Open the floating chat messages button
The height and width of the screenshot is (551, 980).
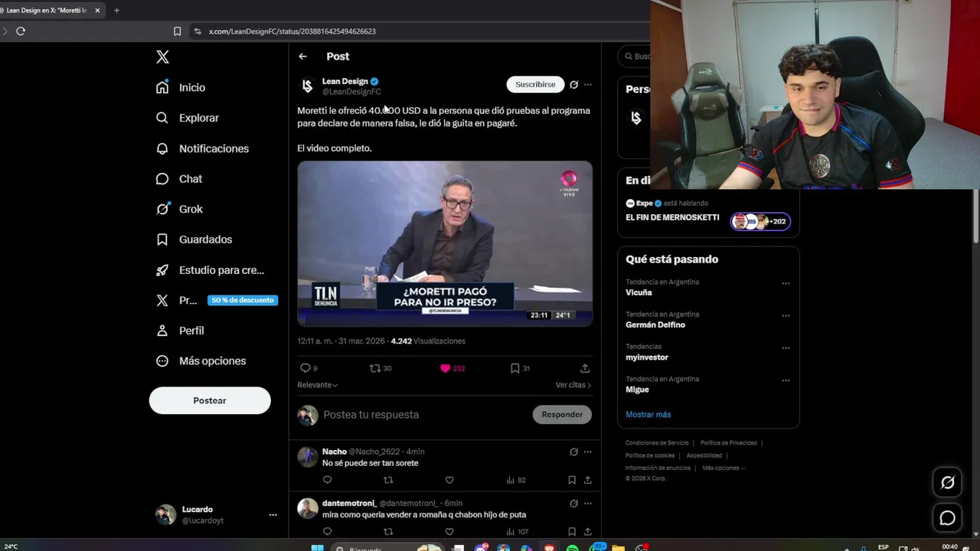tap(947, 518)
